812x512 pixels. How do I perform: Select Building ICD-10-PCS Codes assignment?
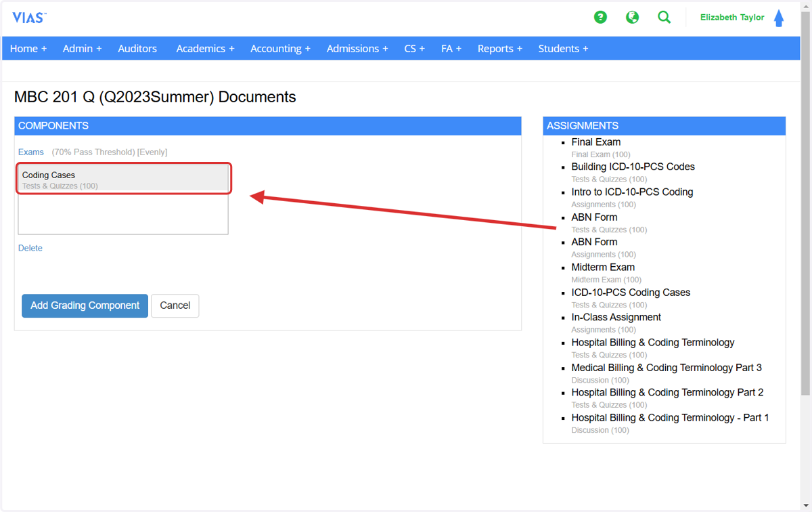click(x=633, y=167)
